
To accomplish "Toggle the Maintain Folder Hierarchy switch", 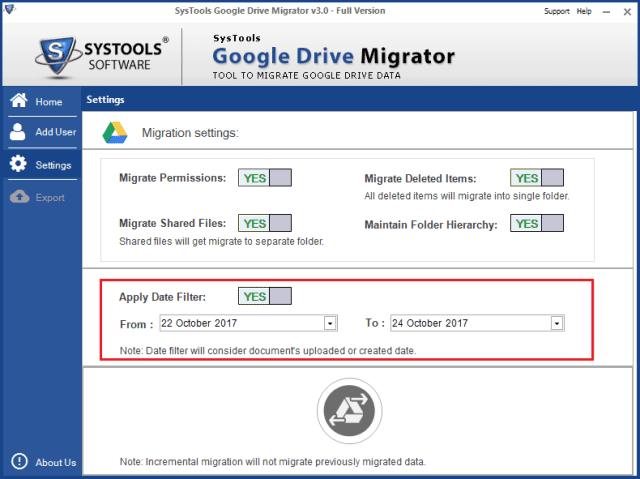I will (x=537, y=223).
